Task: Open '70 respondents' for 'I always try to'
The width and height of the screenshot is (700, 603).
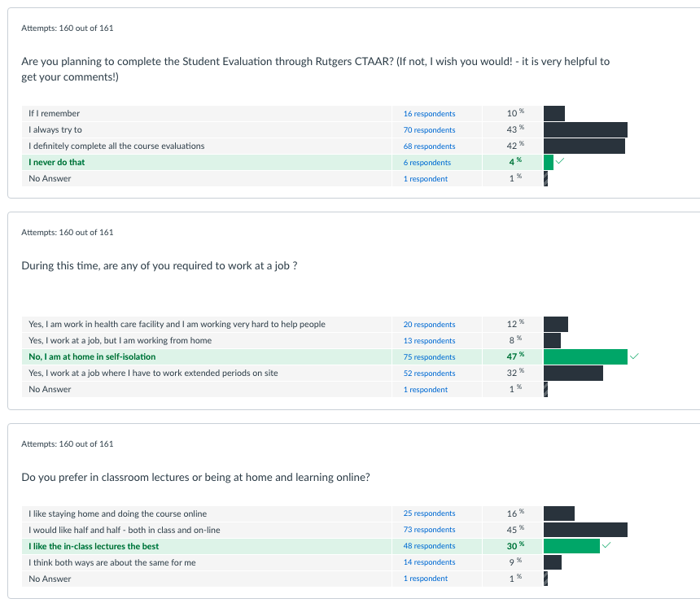Action: (429, 130)
